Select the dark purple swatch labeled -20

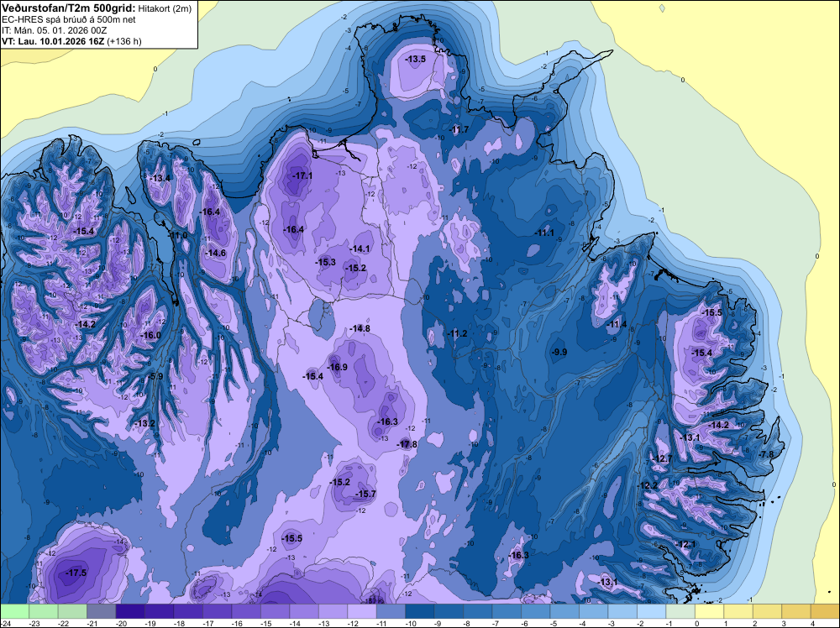coord(130,611)
